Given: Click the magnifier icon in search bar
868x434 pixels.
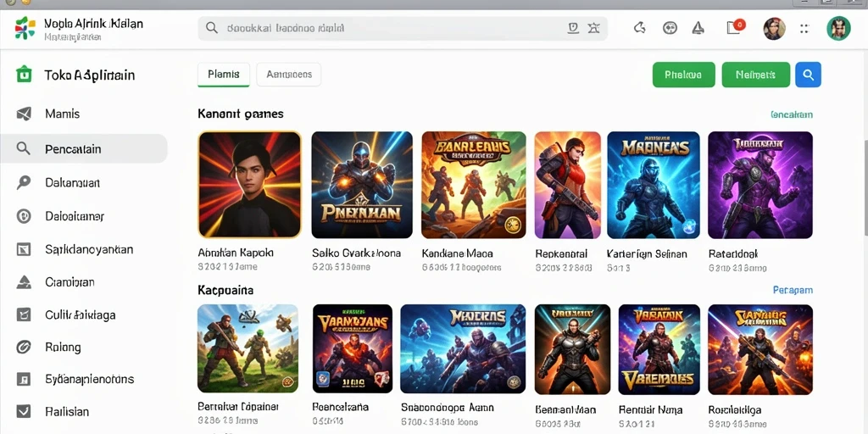Looking at the screenshot, I should coord(211,28).
